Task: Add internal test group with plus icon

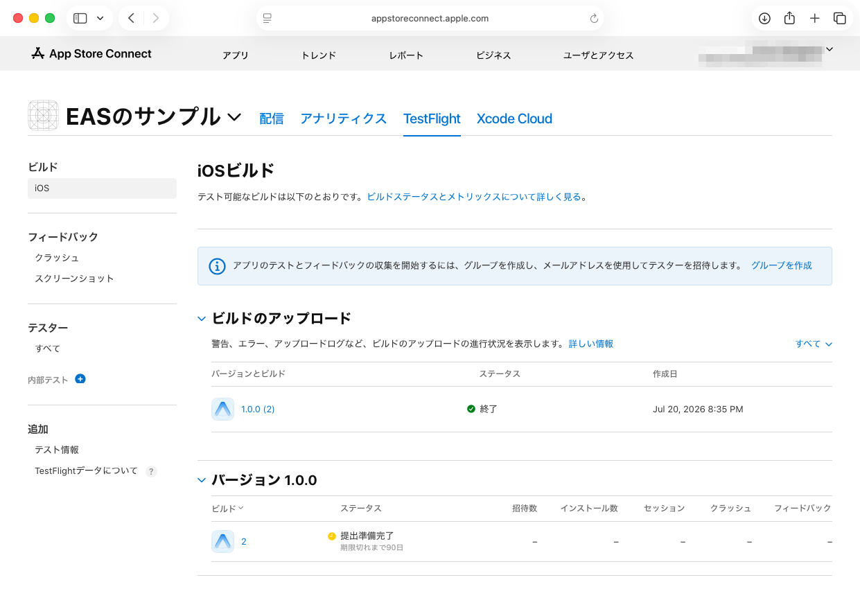Action: point(80,379)
